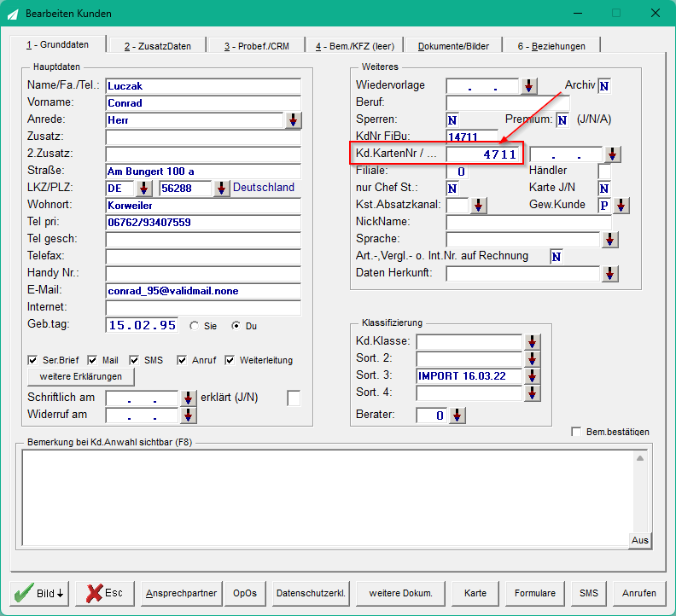Expand Sort. 4 dropdown arrow

pos(532,393)
